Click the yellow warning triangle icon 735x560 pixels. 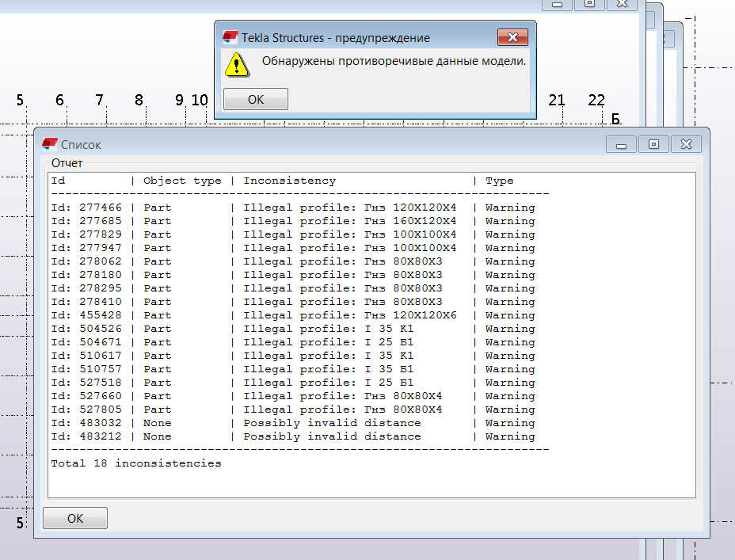(x=237, y=65)
